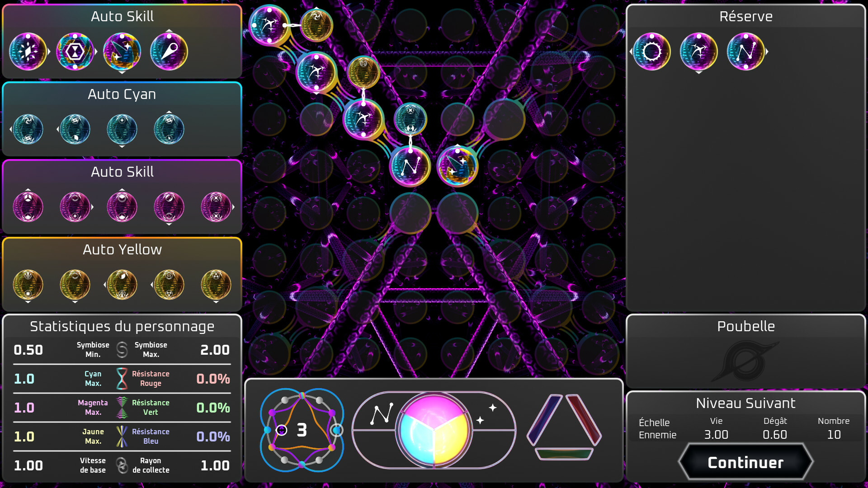This screenshot has height=488, width=868.
Task: Select the N node at the tree center
Action: click(410, 166)
